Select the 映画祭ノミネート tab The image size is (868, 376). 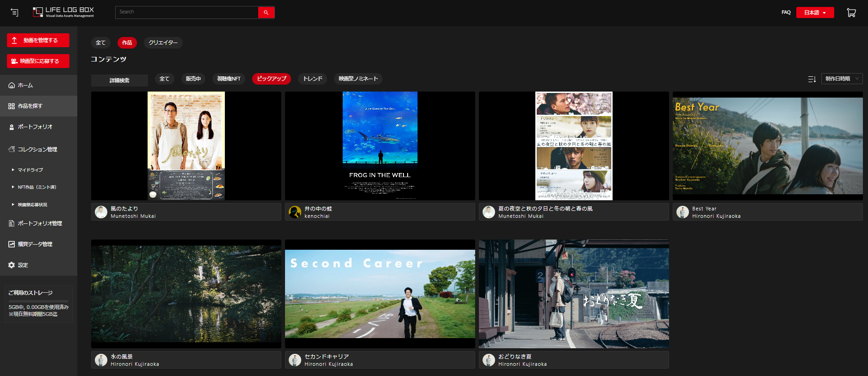pyautogui.click(x=358, y=79)
